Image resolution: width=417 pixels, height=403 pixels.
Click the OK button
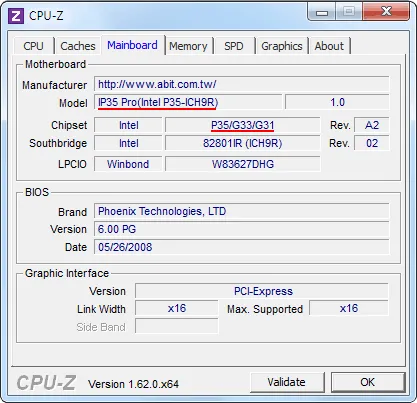tap(368, 382)
